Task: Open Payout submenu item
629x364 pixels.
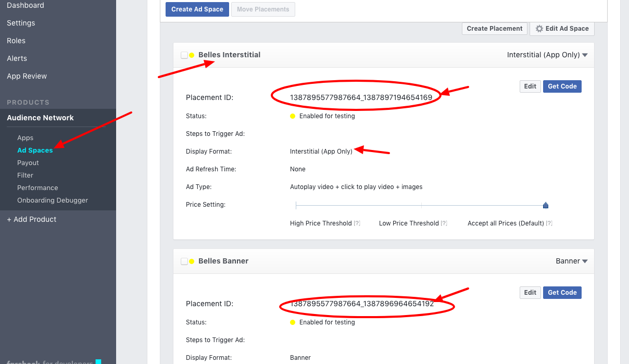Action: [x=28, y=163]
